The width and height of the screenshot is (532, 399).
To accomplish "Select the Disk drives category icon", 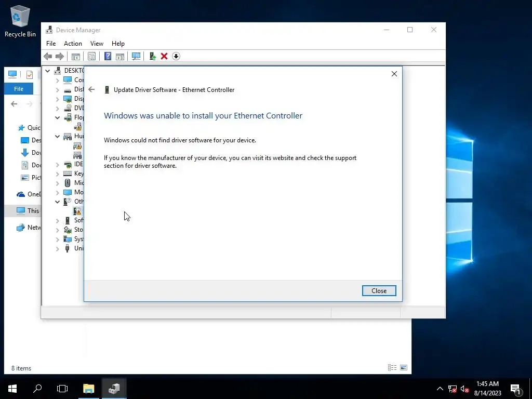I will click(68, 89).
